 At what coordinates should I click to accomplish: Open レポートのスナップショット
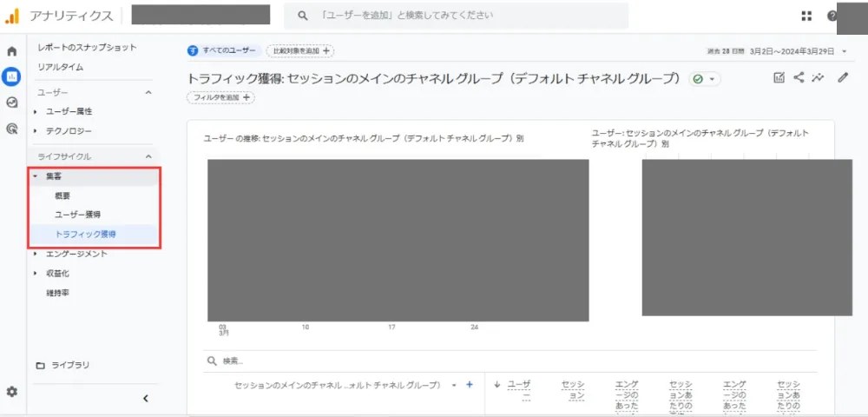pyautogui.click(x=87, y=48)
